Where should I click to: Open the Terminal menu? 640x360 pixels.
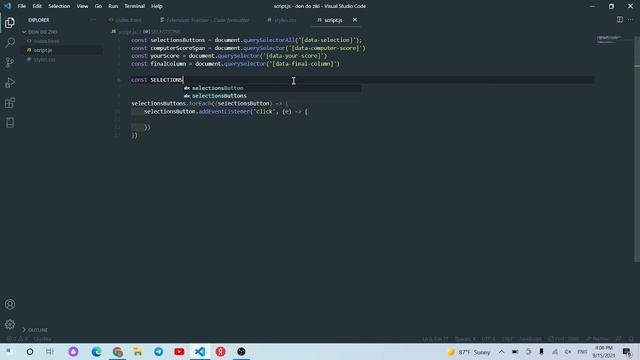click(x=135, y=6)
